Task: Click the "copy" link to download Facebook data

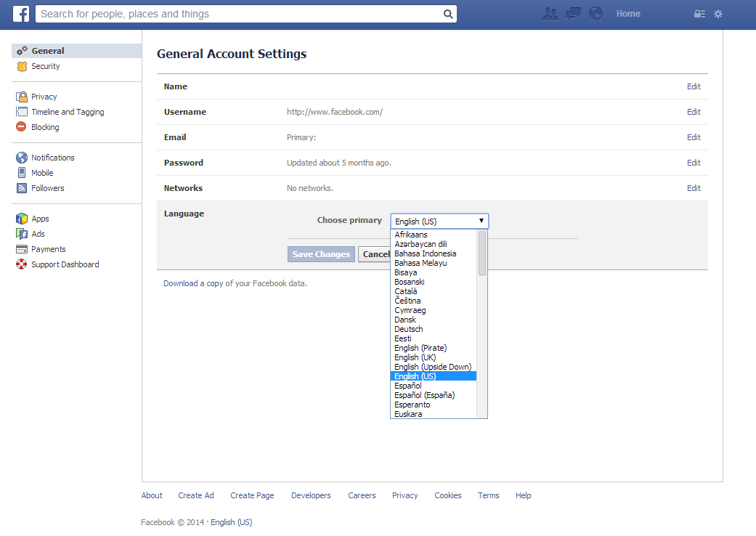Action: 214,283
